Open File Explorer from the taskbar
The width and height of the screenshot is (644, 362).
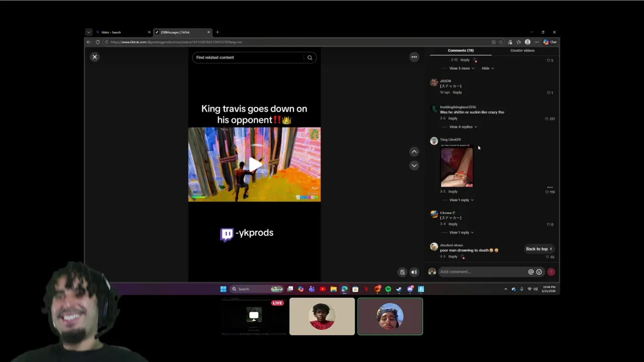(333, 289)
